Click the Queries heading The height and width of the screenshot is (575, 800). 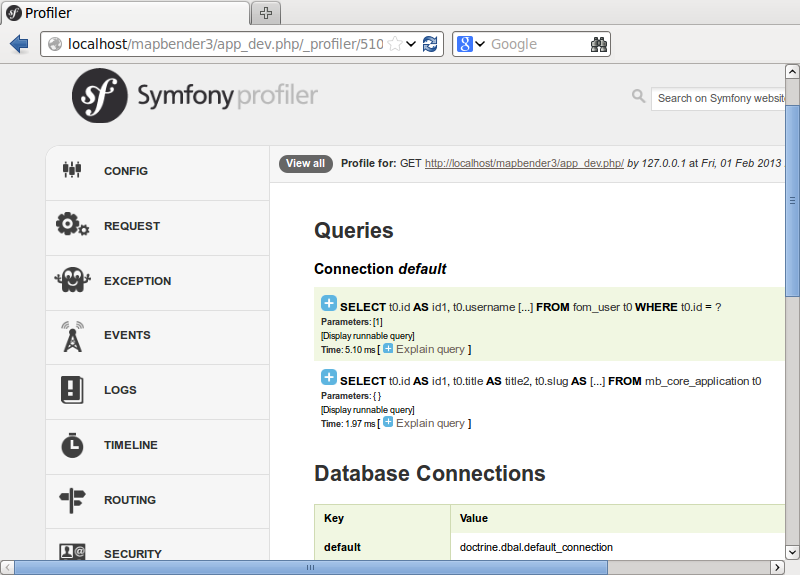pyautogui.click(x=354, y=231)
